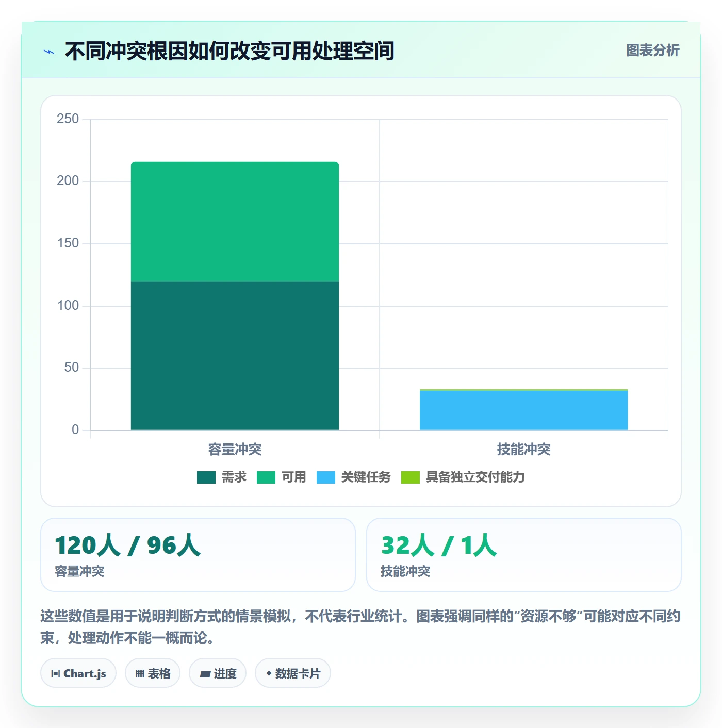722x728 pixels.
Task: Hide 关键任务 dataset via its legend label
Action: tap(366, 477)
